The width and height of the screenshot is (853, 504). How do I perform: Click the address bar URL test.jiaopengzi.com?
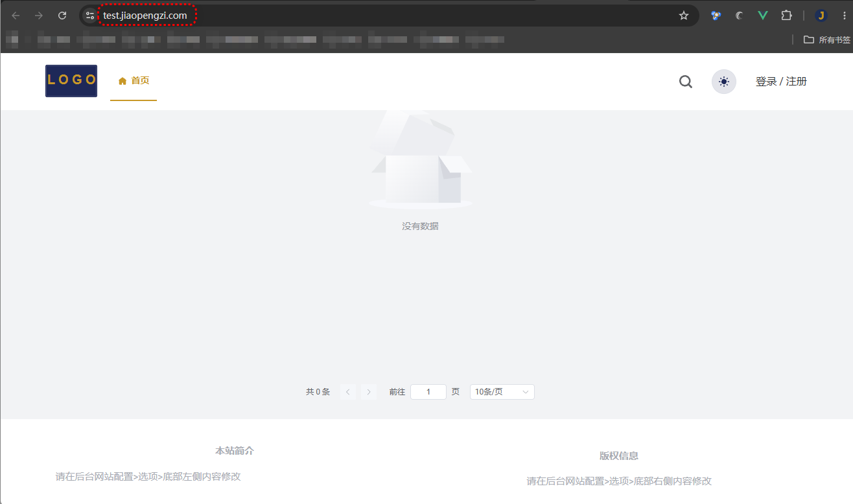(x=145, y=16)
